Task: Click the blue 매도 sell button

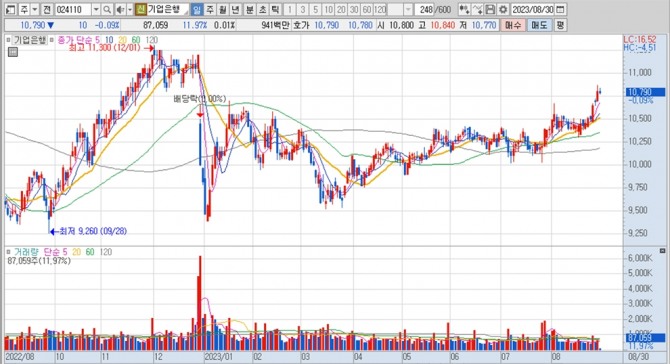Action: tap(538, 25)
